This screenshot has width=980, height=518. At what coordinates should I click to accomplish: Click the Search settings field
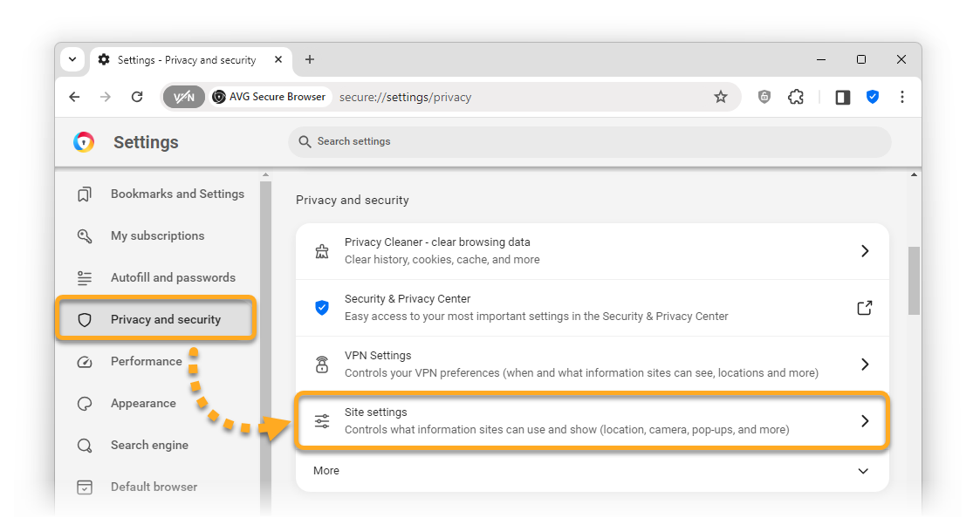589,141
